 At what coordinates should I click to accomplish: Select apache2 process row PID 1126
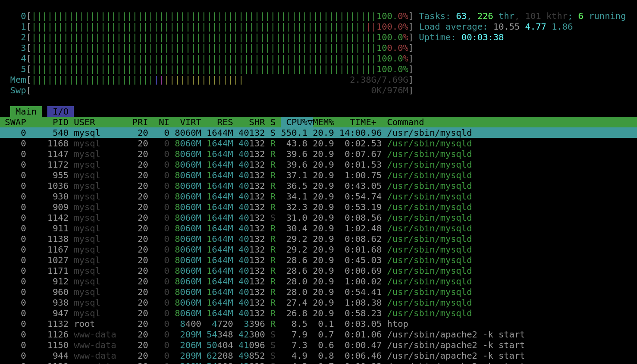tap(318, 334)
